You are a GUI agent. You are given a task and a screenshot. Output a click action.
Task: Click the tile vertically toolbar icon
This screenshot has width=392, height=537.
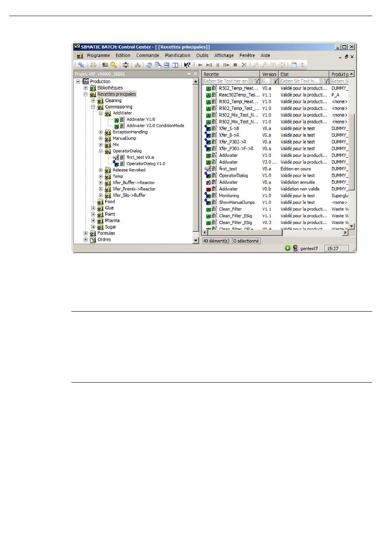click(175, 65)
